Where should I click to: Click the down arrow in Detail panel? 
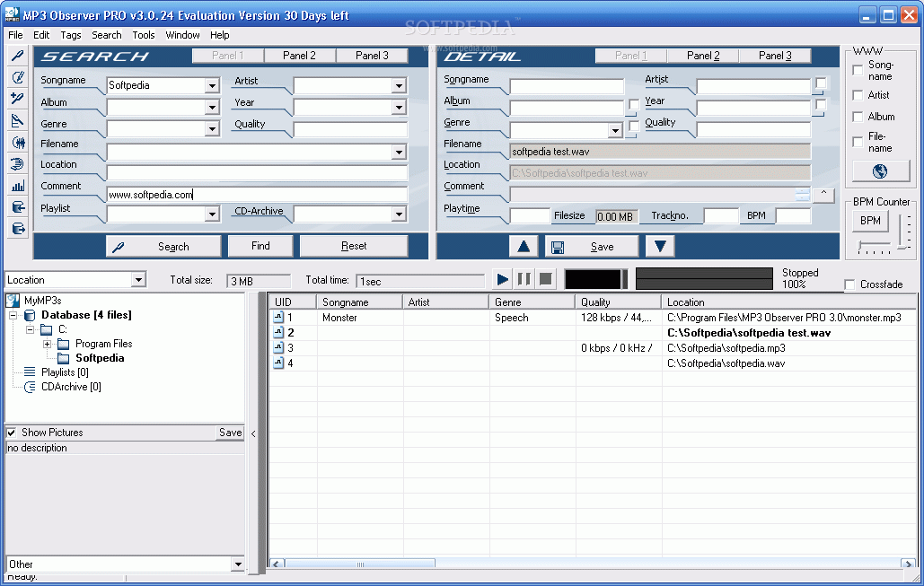coord(660,246)
